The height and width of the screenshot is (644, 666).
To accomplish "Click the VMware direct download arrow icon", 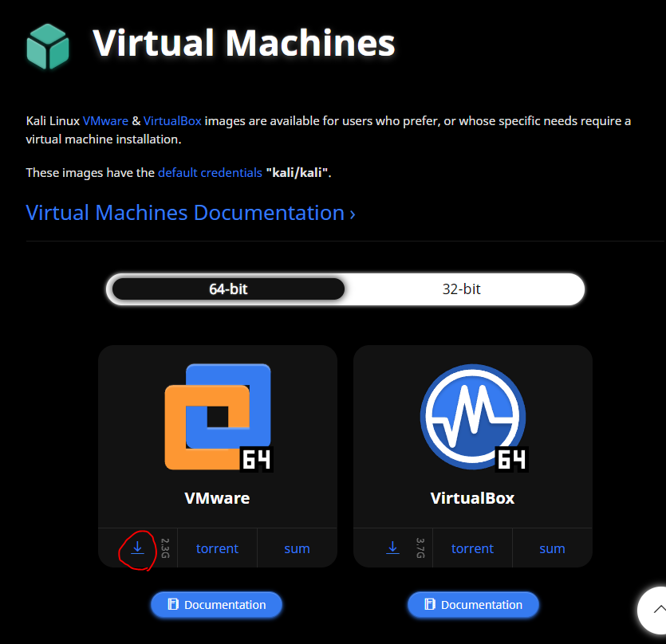I will point(137,548).
